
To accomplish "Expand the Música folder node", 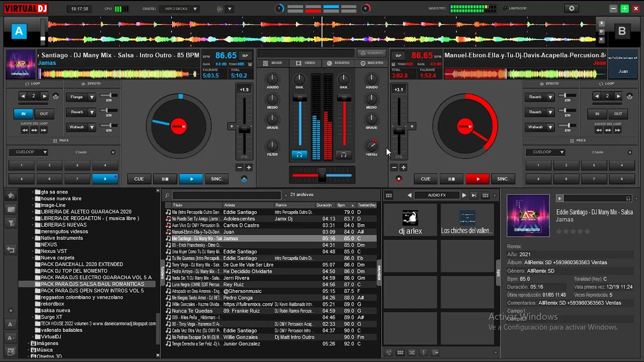I will point(29,350).
